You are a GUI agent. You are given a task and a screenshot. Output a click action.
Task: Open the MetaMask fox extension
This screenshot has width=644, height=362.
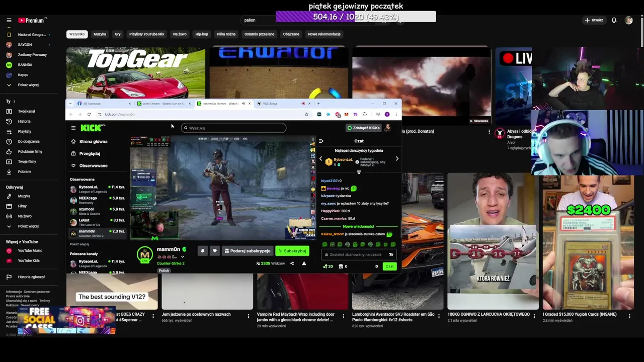tap(346, 114)
